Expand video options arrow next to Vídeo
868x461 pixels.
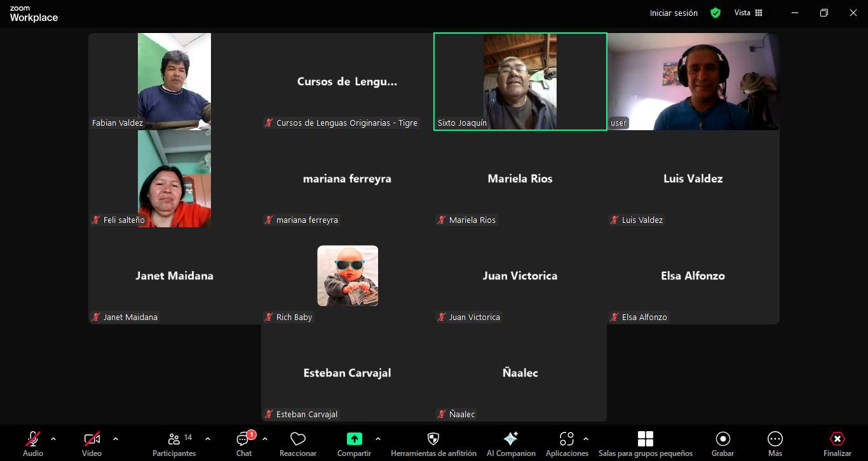[x=116, y=439]
